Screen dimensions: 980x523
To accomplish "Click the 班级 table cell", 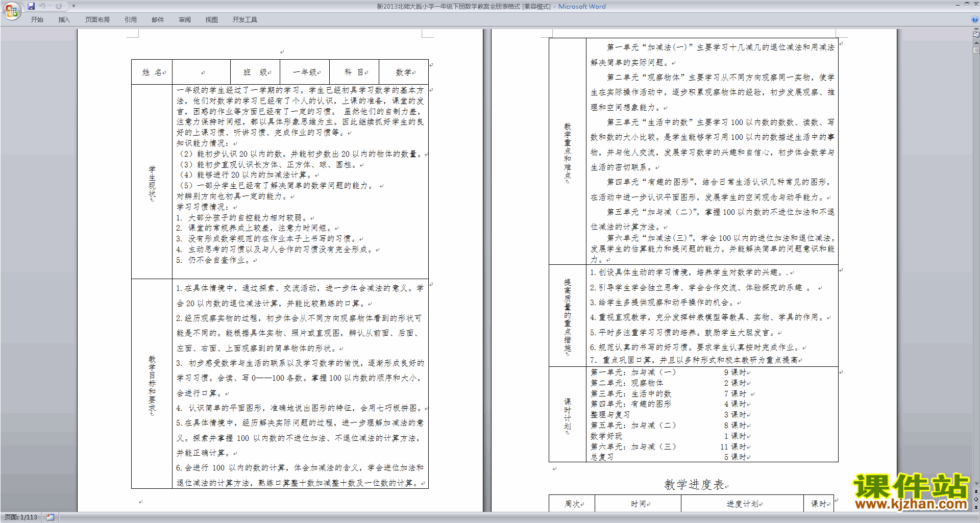I will [255, 72].
